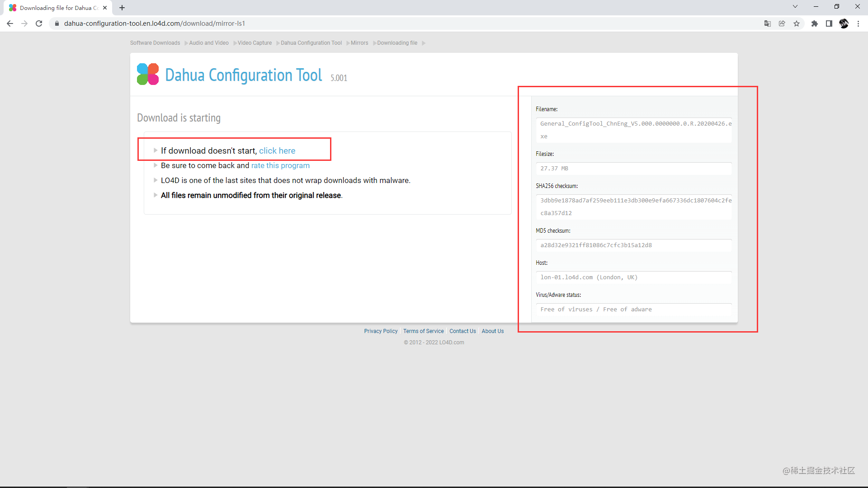Open Mirrors breadcrumb link
This screenshot has width=868, height=488.
pos(359,43)
